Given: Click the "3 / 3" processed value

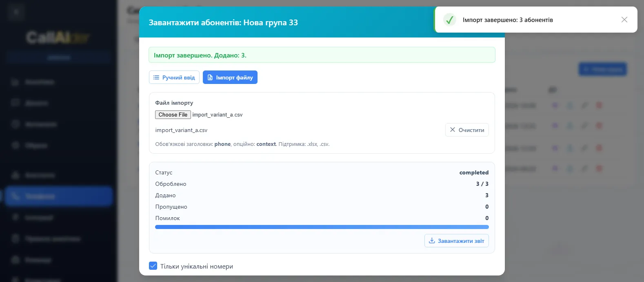Looking at the screenshot, I should tap(482, 184).
